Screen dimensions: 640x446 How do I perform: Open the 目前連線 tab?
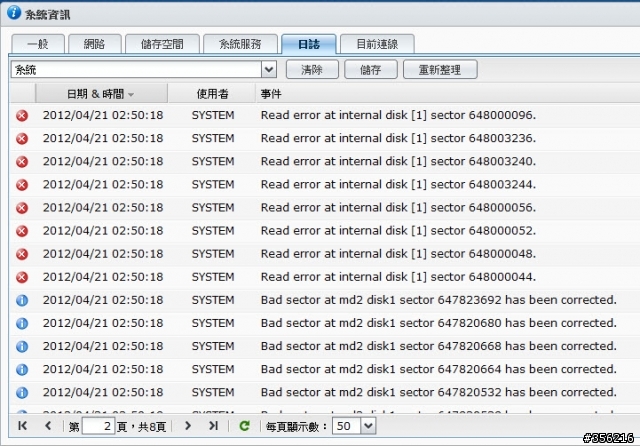coord(378,44)
